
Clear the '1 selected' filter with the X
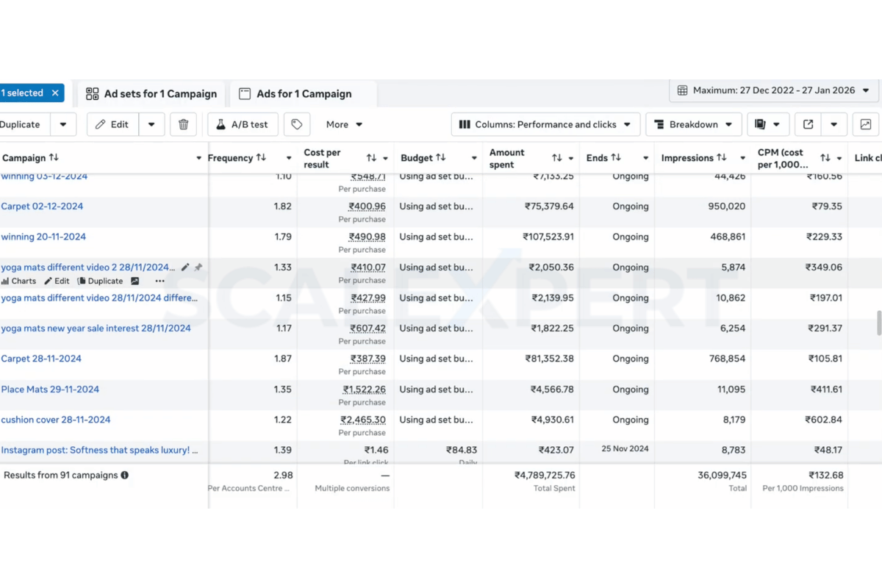coord(55,93)
